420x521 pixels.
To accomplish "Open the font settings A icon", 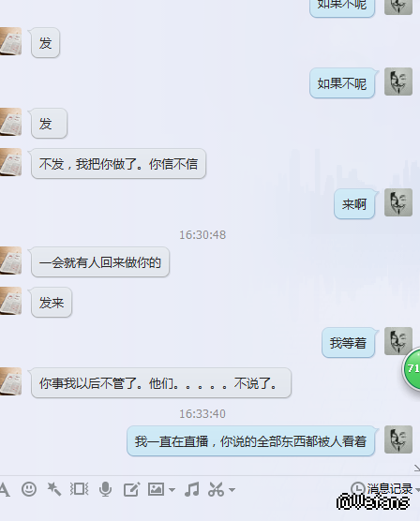I will [x=5, y=489].
